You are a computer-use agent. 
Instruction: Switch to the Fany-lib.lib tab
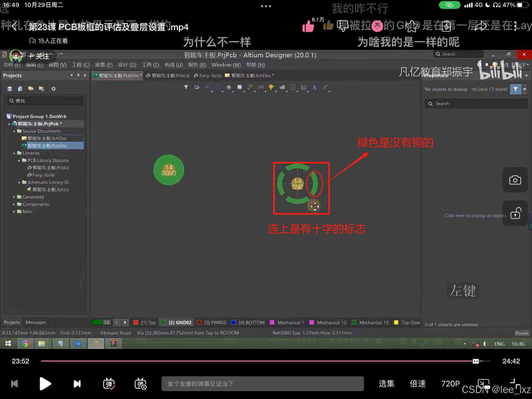click(208, 76)
